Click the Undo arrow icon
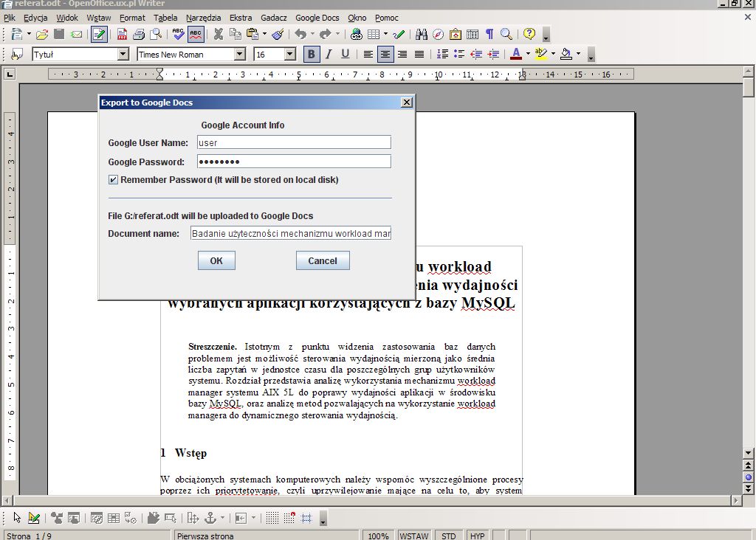Image resolution: width=756 pixels, height=540 pixels. pyautogui.click(x=300, y=34)
